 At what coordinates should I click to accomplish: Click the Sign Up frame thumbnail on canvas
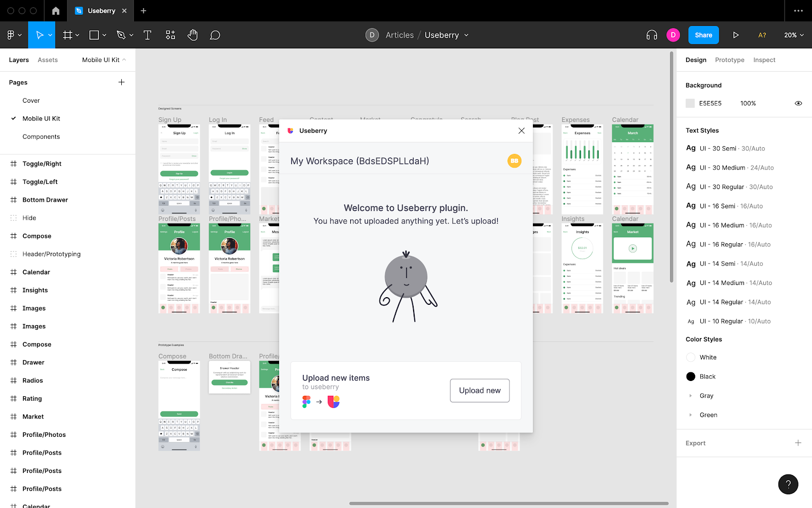click(179, 169)
